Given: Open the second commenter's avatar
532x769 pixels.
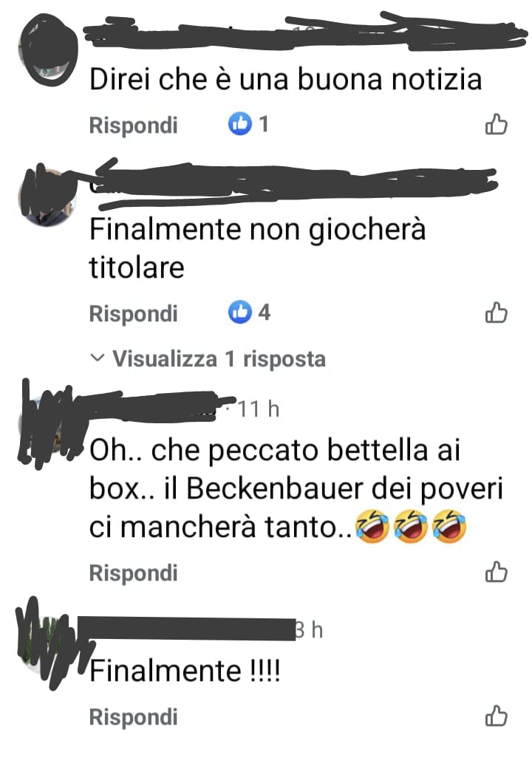Looking at the screenshot, I should click(47, 197).
